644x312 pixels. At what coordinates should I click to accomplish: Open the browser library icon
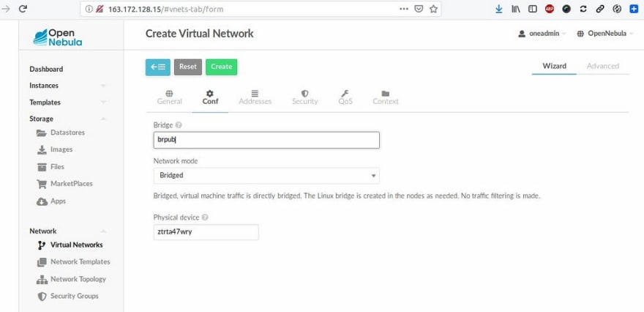click(x=516, y=9)
